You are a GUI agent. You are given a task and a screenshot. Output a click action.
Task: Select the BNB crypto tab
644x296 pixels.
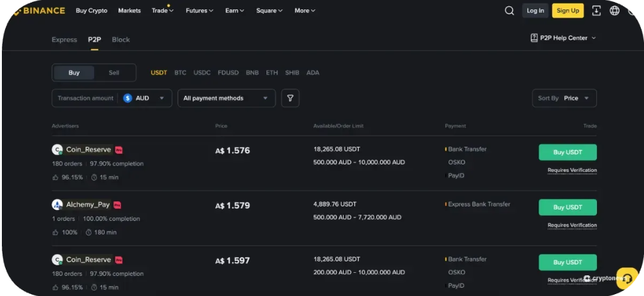coord(252,73)
